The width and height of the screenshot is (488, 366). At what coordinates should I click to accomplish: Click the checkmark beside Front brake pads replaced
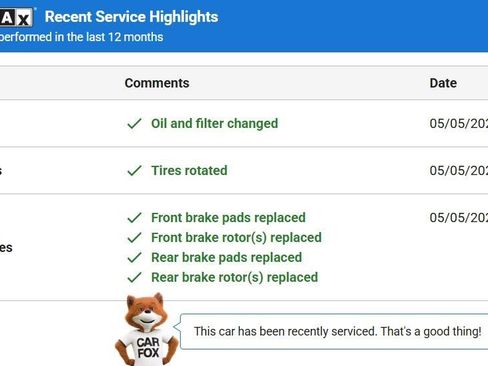click(x=134, y=218)
